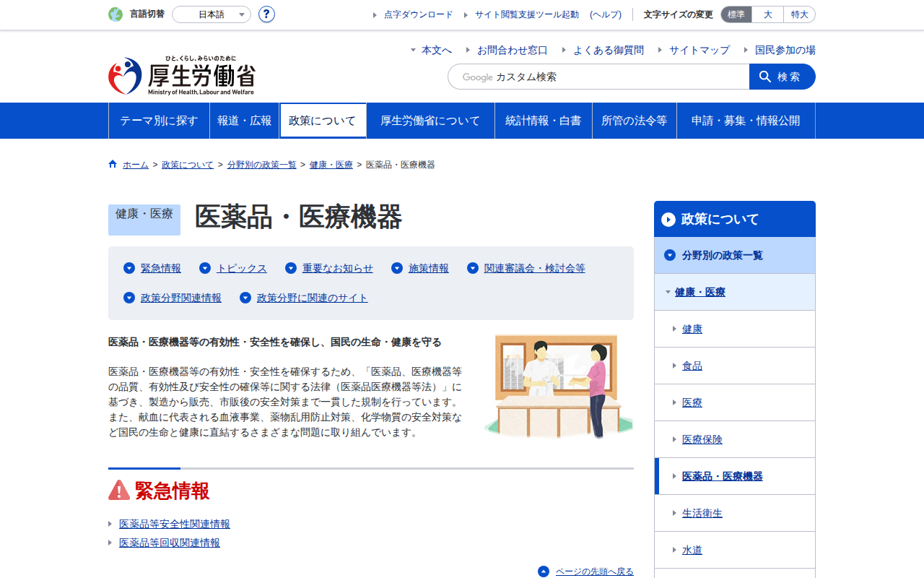This screenshot has height=578, width=924.
Task: Click the circle chevron icon beside 関連審議会・検討会等
Action: click(473, 268)
